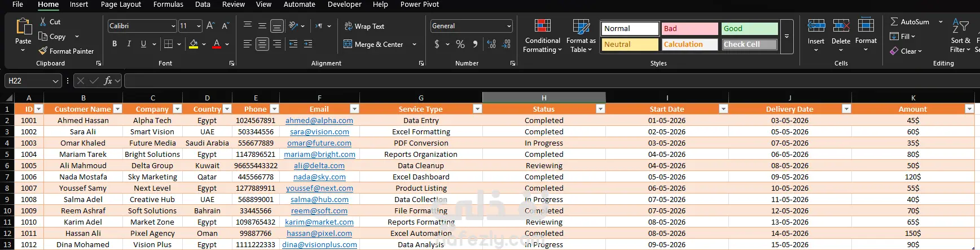
Task: Apply Accounting dollar number format
Action: [437, 43]
